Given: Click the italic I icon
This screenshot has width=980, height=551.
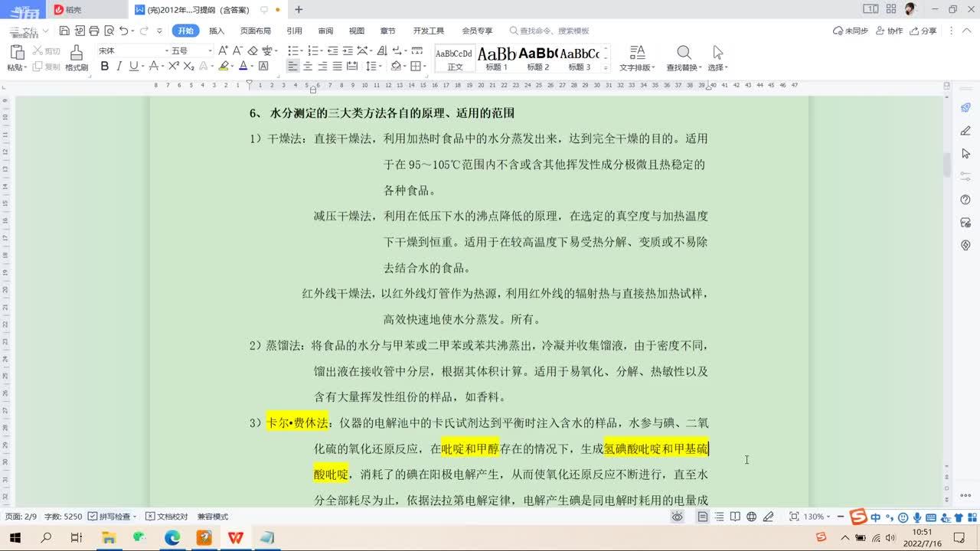Looking at the screenshot, I should (119, 67).
